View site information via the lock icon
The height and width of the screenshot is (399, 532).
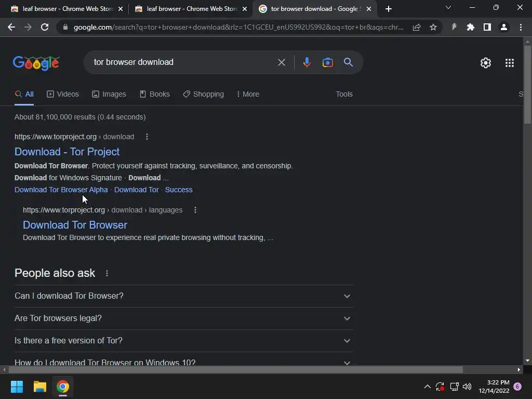(65, 27)
